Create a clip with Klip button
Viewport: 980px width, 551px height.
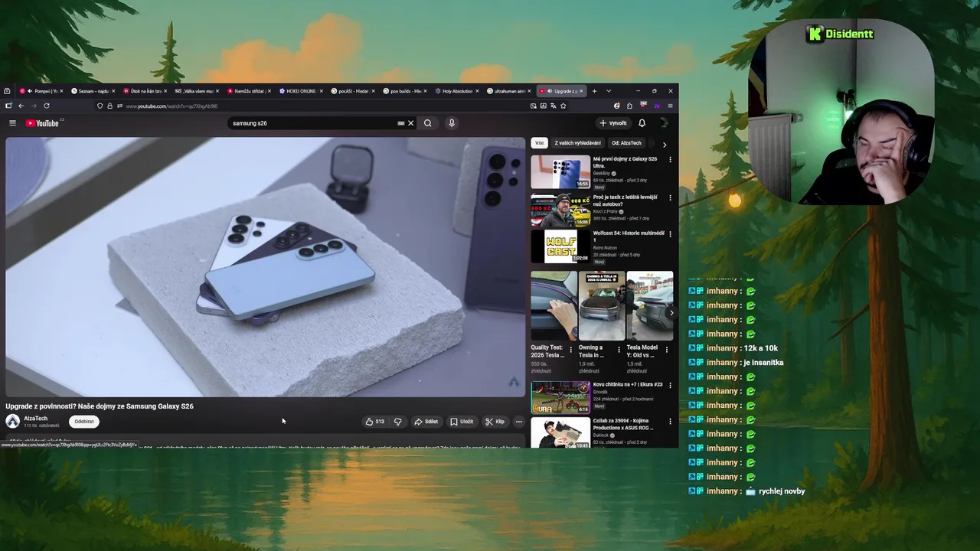click(x=495, y=422)
